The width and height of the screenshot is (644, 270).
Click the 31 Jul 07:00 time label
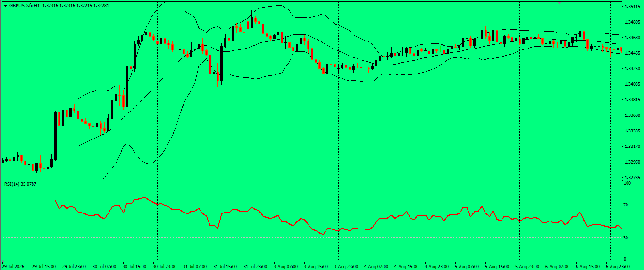195,267
